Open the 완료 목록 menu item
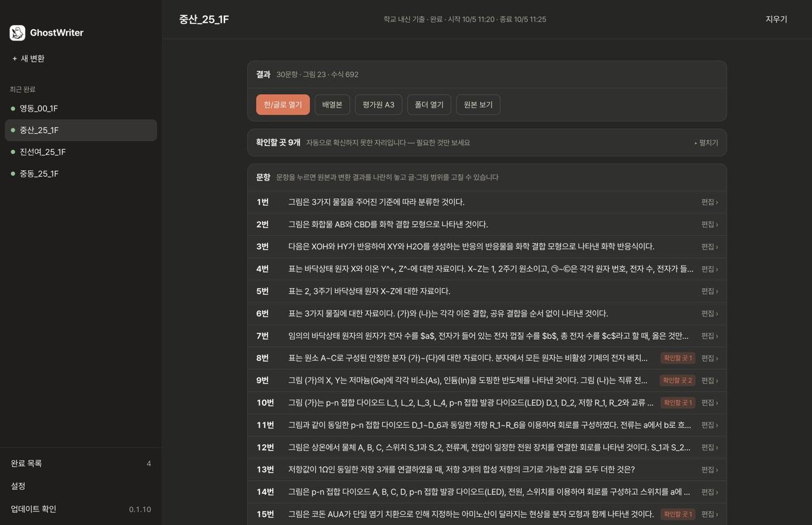The width and height of the screenshot is (812, 525). point(81,464)
